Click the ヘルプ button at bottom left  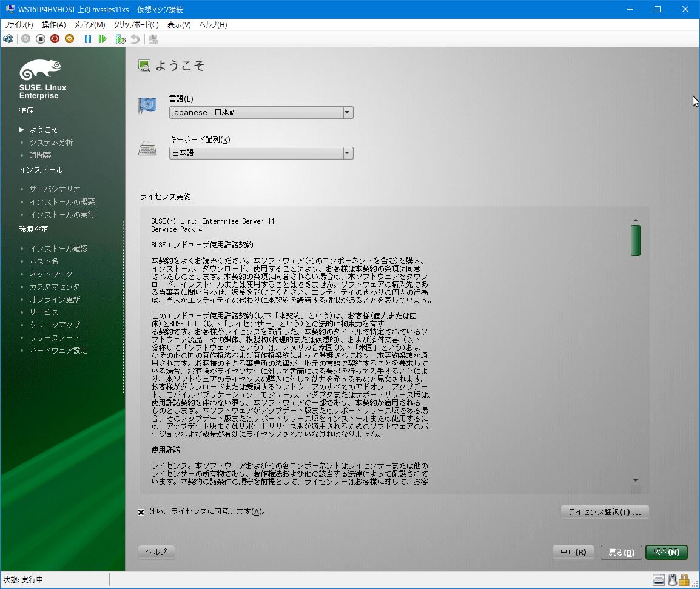click(x=156, y=552)
